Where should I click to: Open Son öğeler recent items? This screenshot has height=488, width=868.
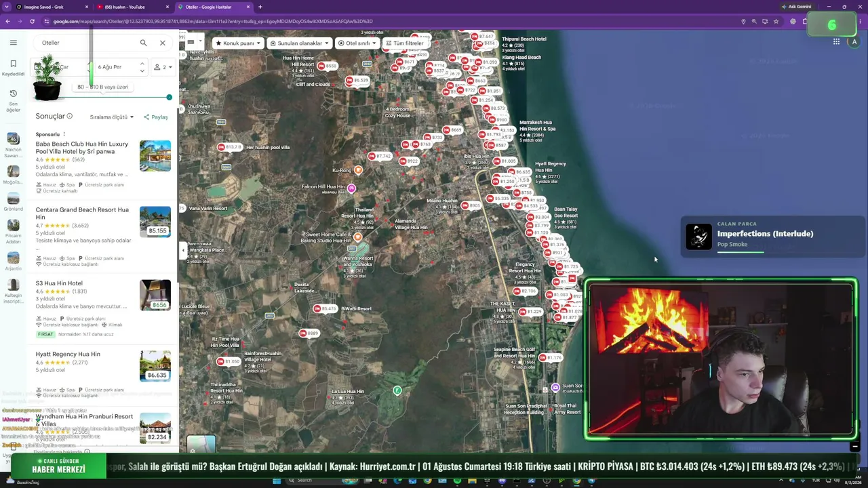coord(13,101)
